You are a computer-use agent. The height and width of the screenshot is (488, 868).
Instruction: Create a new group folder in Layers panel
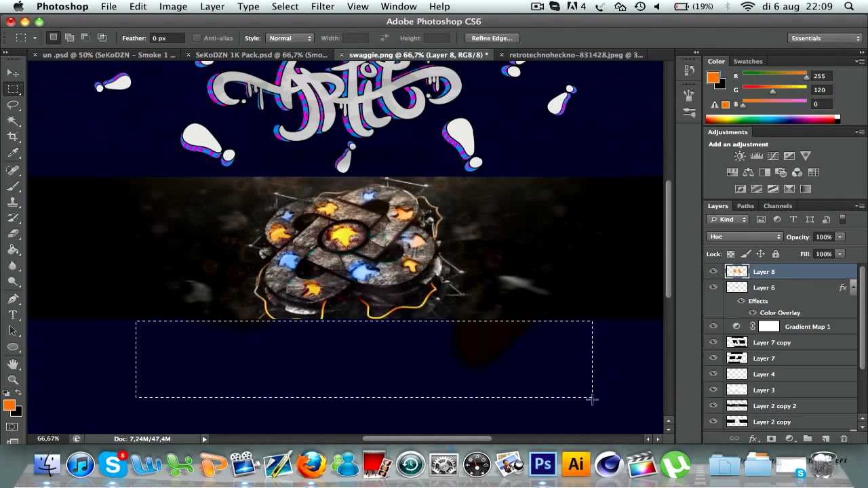(808, 439)
